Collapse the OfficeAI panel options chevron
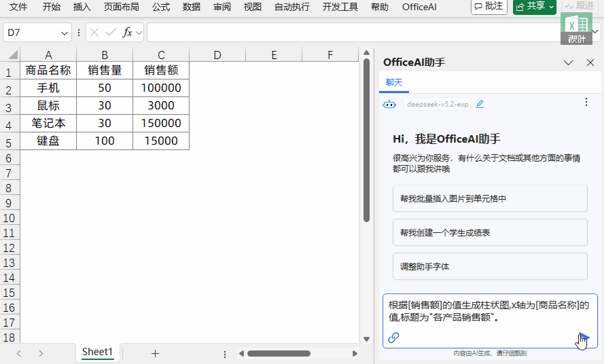 pyautogui.click(x=569, y=62)
